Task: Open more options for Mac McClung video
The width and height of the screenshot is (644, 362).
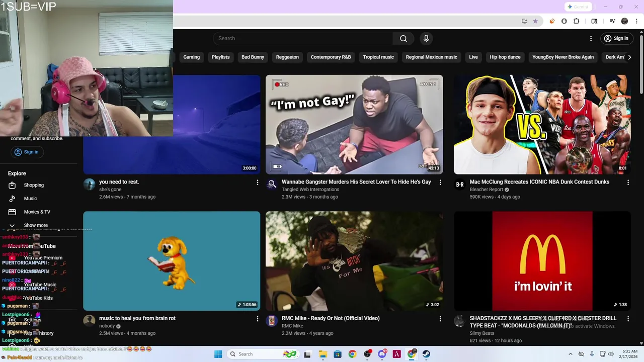Action: pos(628,183)
